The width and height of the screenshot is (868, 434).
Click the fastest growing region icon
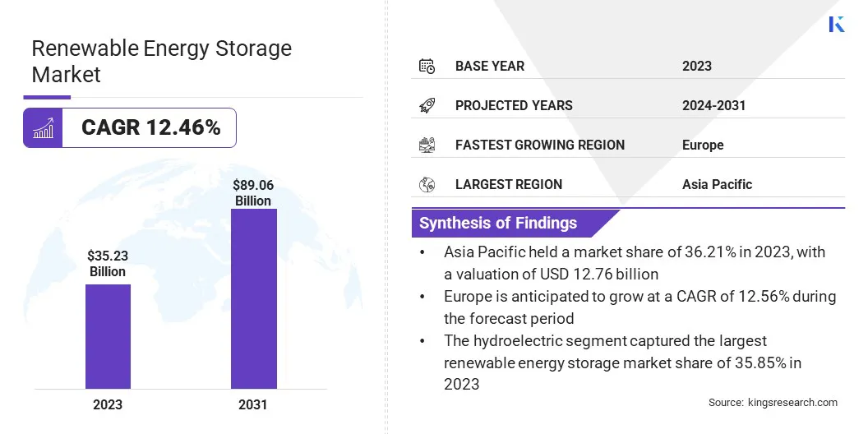(x=427, y=145)
